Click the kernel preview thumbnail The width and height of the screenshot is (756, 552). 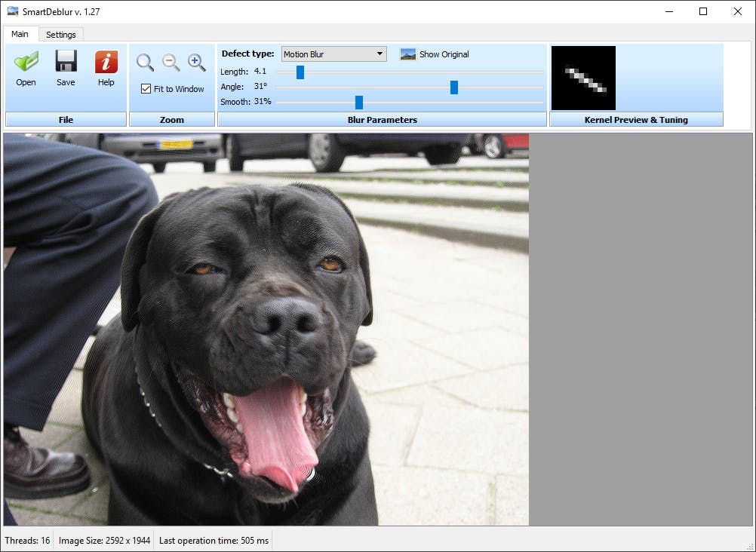point(582,77)
